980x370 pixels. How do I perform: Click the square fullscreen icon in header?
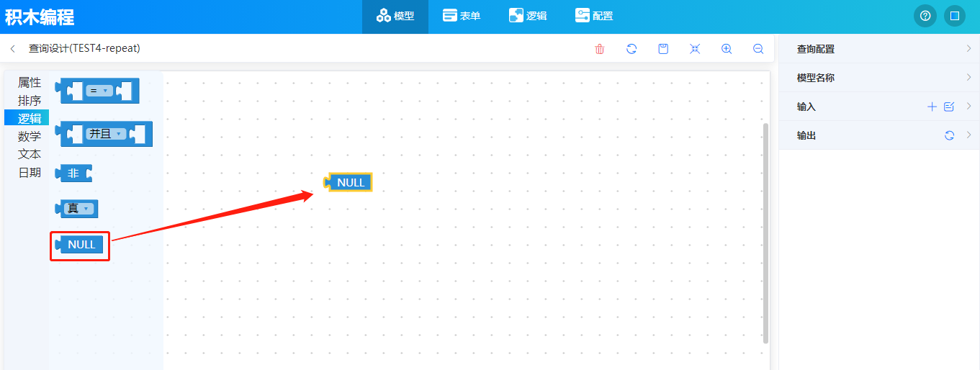pyautogui.click(x=954, y=16)
